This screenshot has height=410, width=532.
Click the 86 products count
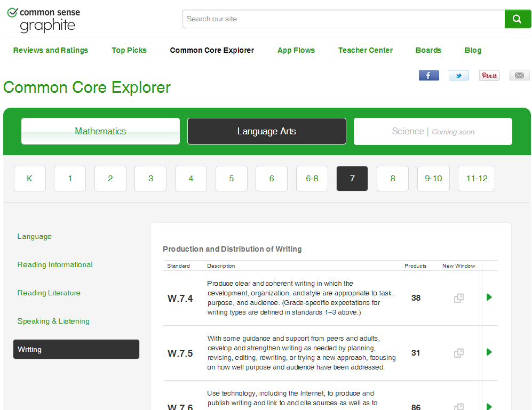click(x=416, y=407)
